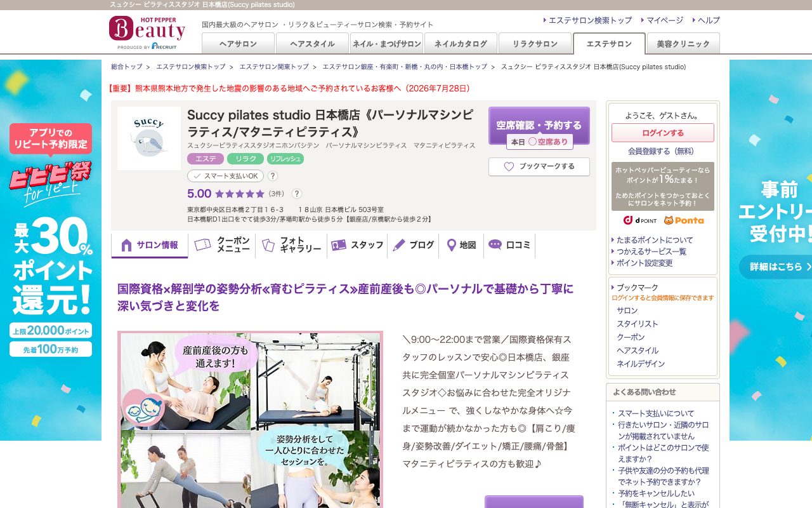Click ブックマーク heading link
This screenshot has width=812, height=508.
pos(638,288)
